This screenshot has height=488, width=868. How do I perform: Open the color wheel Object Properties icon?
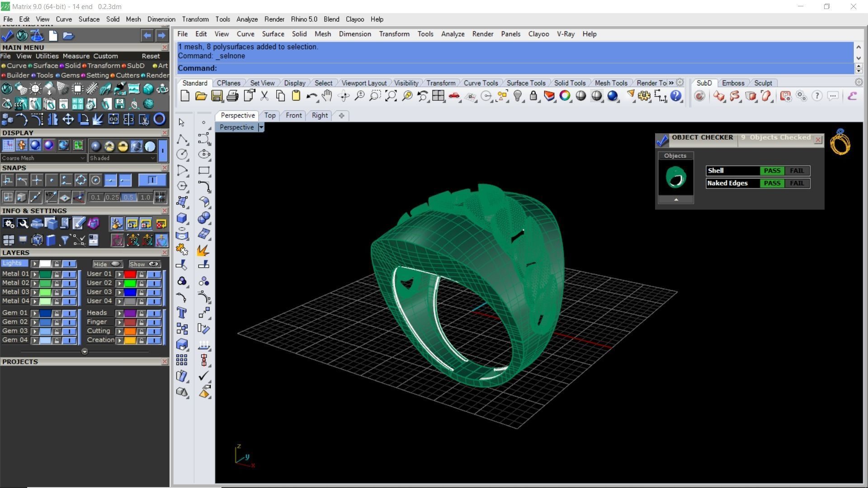(x=565, y=96)
